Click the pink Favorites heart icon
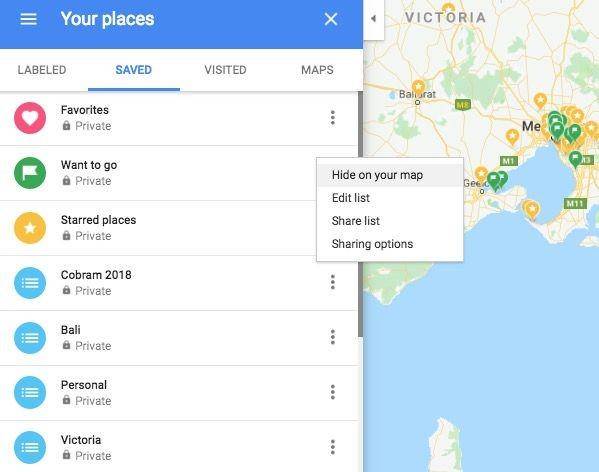 click(30, 118)
